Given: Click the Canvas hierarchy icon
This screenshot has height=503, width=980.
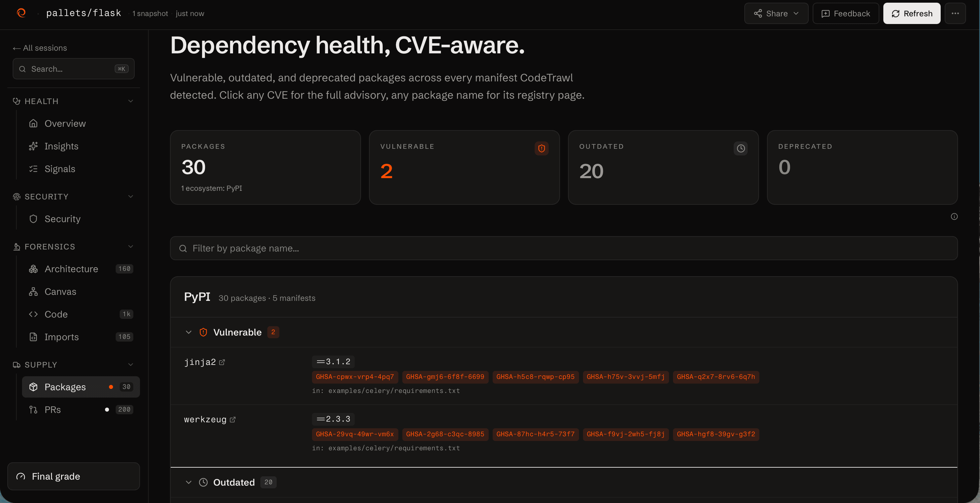Looking at the screenshot, I should click(33, 292).
